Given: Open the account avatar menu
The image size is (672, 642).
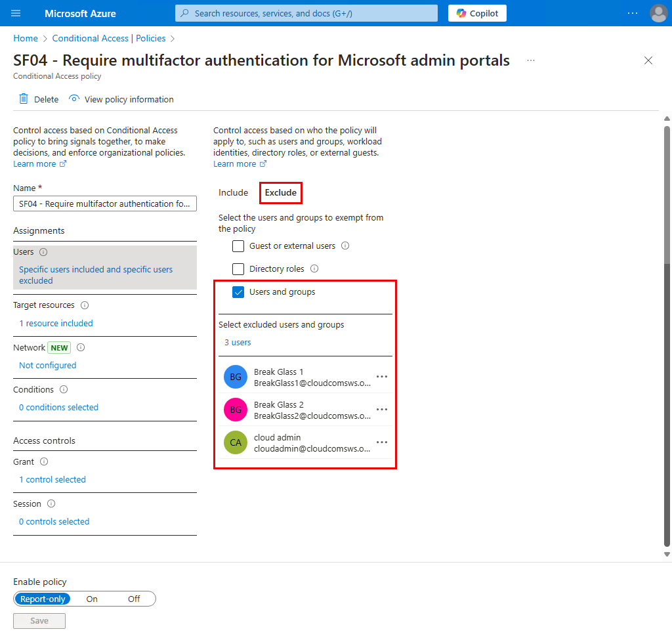Looking at the screenshot, I should 658,13.
